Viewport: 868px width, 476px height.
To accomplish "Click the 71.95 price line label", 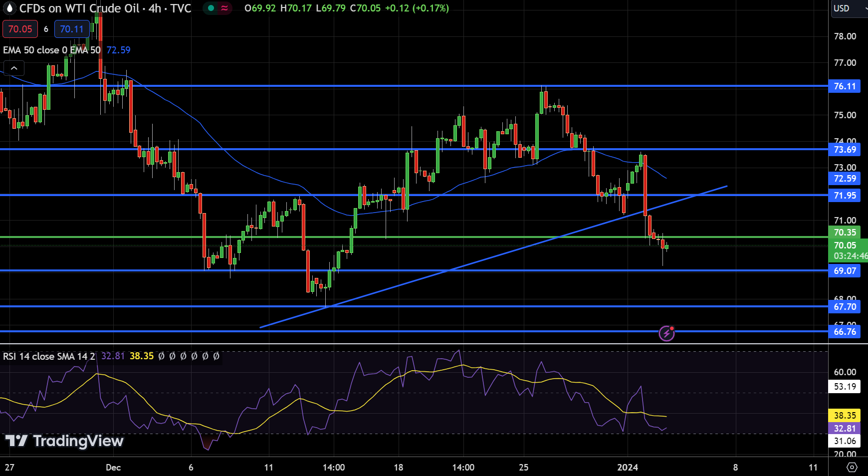I will coord(845,196).
